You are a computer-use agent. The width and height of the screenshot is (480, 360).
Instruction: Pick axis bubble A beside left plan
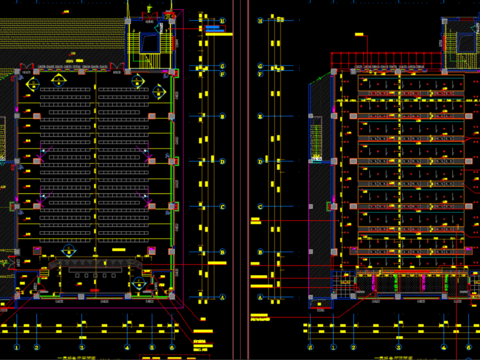223,297
